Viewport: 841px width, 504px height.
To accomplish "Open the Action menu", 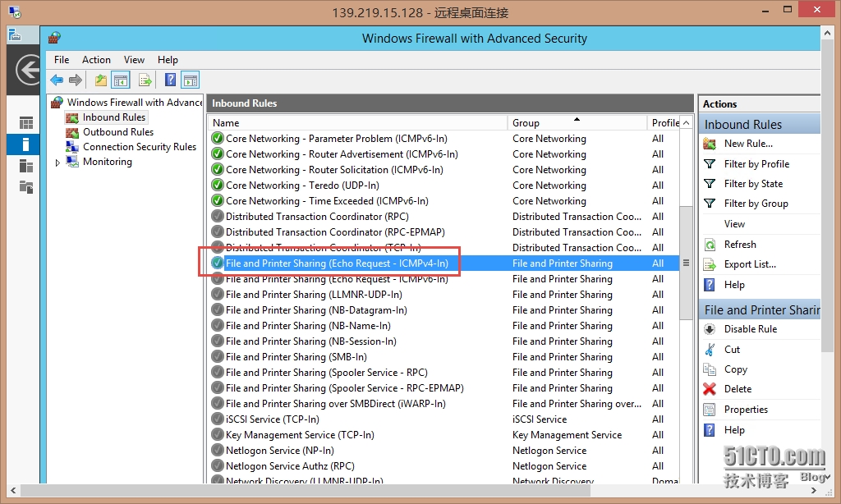I will [x=96, y=60].
